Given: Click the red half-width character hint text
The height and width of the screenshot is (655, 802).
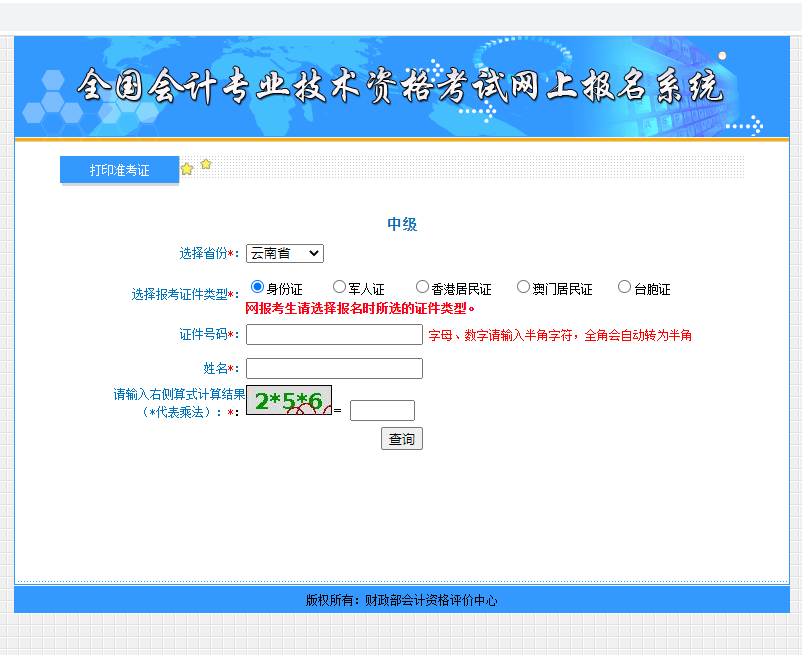Looking at the screenshot, I should click(560, 335).
